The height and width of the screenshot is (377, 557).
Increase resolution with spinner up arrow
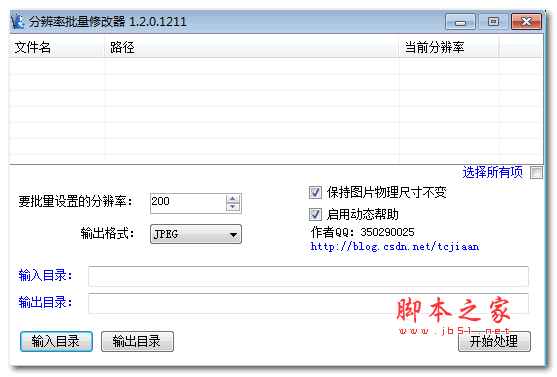pyautogui.click(x=233, y=199)
